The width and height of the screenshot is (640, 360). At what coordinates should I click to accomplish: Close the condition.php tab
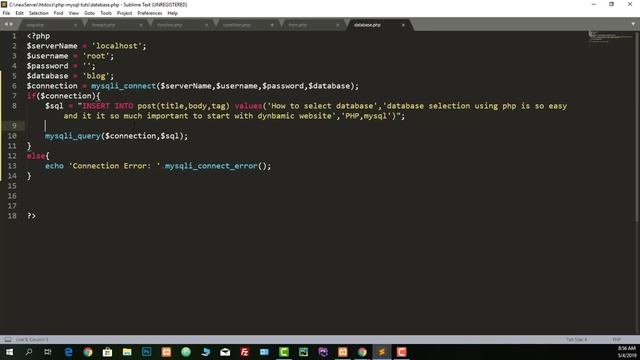[x=272, y=25]
